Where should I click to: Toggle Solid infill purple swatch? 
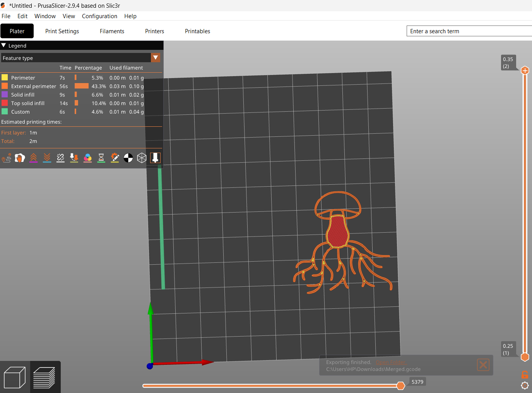(5, 95)
